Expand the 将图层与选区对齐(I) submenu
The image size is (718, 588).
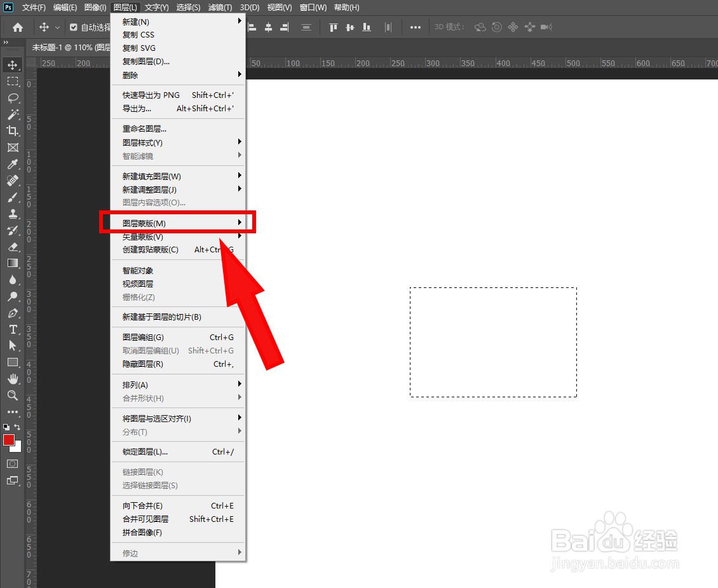tap(178, 418)
